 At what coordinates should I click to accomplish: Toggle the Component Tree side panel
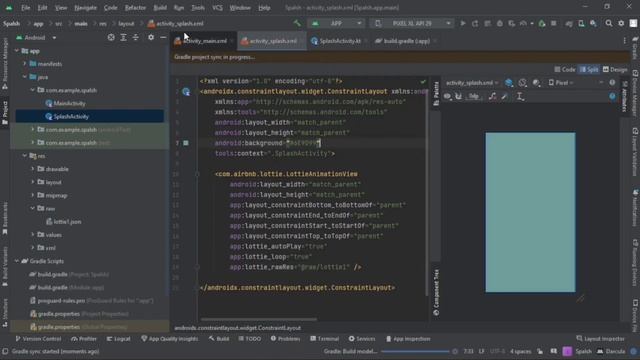tap(436, 292)
